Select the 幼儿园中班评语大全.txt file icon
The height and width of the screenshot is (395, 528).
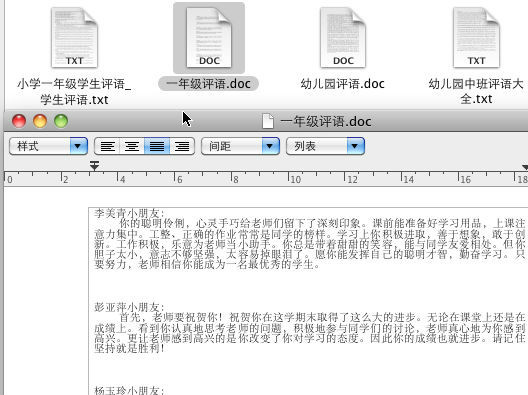coord(476,37)
